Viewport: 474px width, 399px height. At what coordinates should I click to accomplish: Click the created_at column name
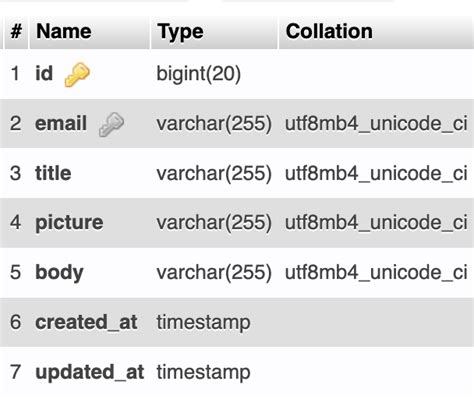[x=86, y=322]
